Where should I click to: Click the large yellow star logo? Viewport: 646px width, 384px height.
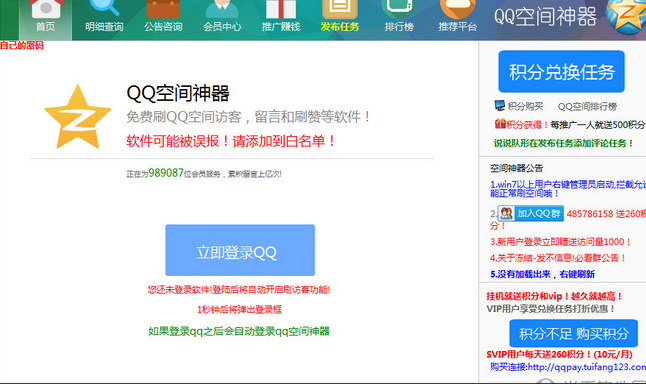click(x=77, y=117)
